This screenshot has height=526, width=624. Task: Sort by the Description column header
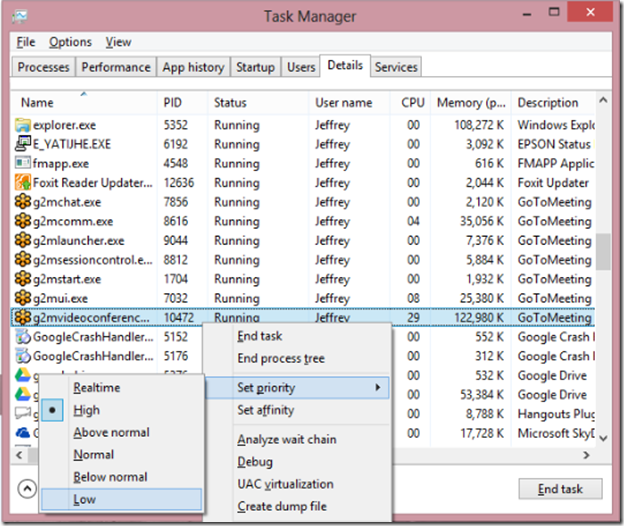553,103
